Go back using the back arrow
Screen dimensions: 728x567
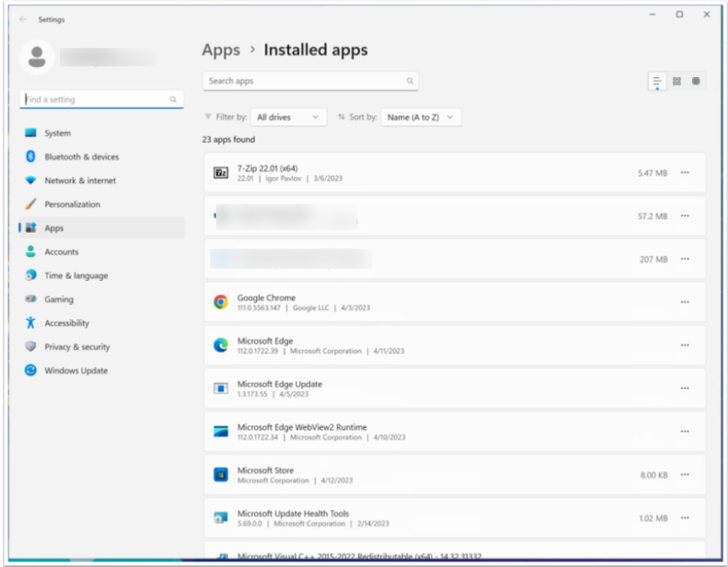23,20
